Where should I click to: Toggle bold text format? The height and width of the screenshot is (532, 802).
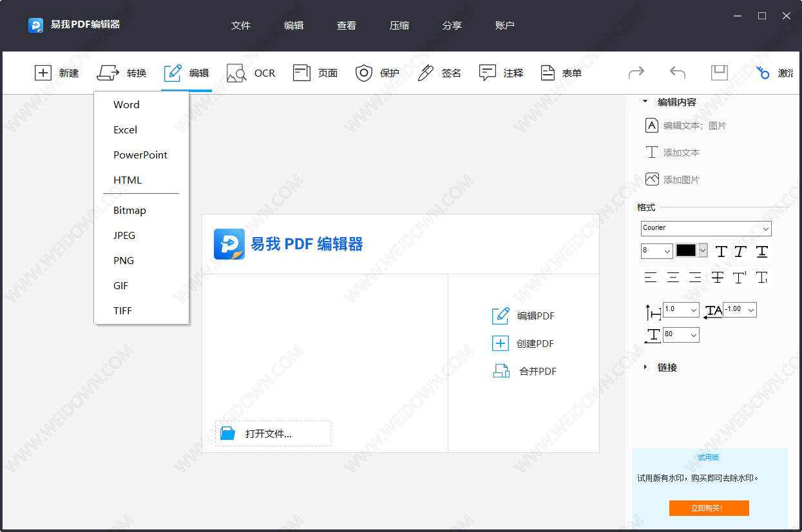pos(721,251)
